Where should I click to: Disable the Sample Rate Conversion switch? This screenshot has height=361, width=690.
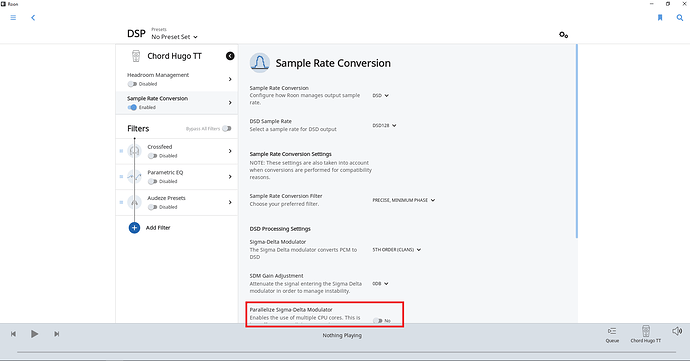click(132, 107)
